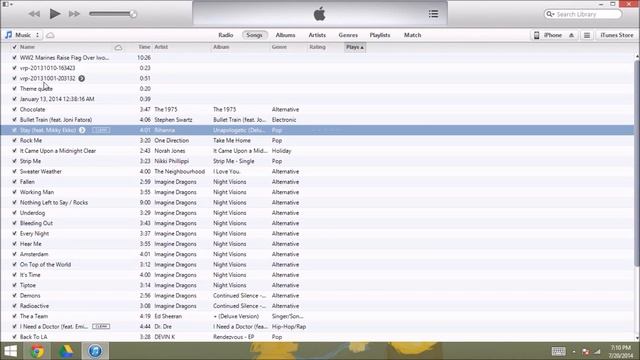Toggle the check-all checkbox in header
Image resolution: width=640 pixels, height=360 pixels.
[14, 47]
